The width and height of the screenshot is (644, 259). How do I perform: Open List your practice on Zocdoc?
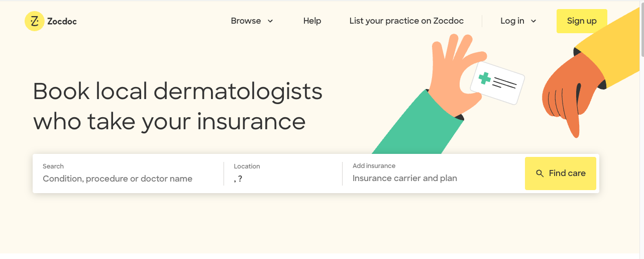tap(406, 21)
